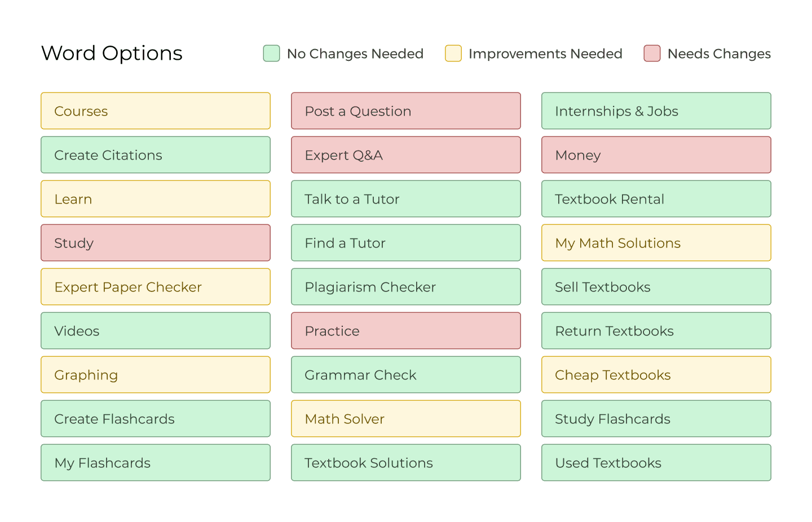Click the Expert Q&A option
This screenshot has width=812, height=522.
[x=406, y=155]
